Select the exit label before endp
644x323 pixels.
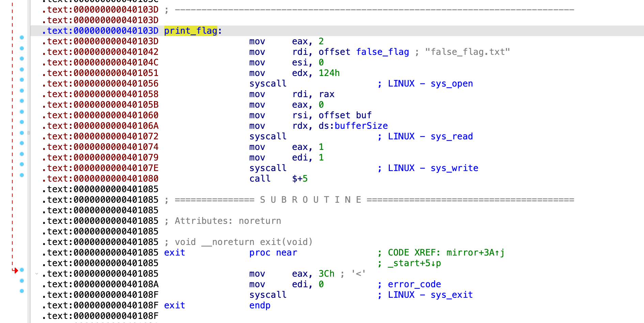(x=174, y=305)
